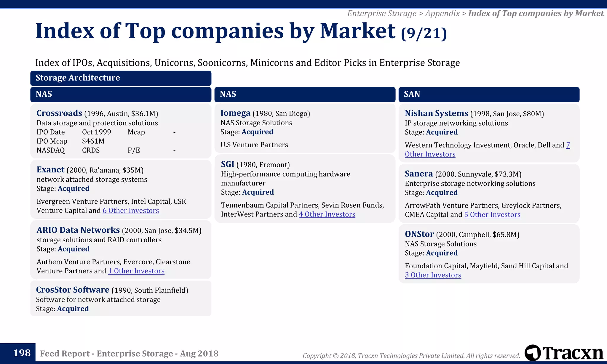The height and width of the screenshot is (364, 607).
Task: Click the ARIO Data Networks company name
Action: pos(78,230)
